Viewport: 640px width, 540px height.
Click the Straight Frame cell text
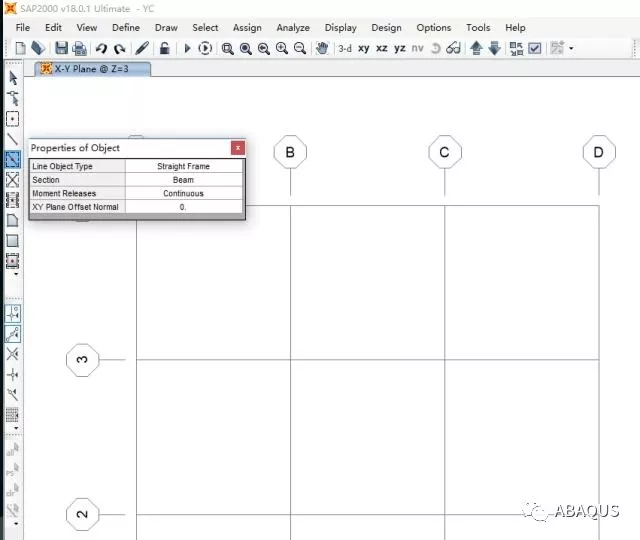coord(183,166)
